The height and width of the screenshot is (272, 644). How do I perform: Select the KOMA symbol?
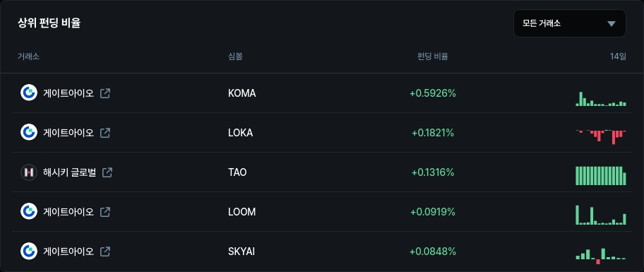(x=242, y=93)
